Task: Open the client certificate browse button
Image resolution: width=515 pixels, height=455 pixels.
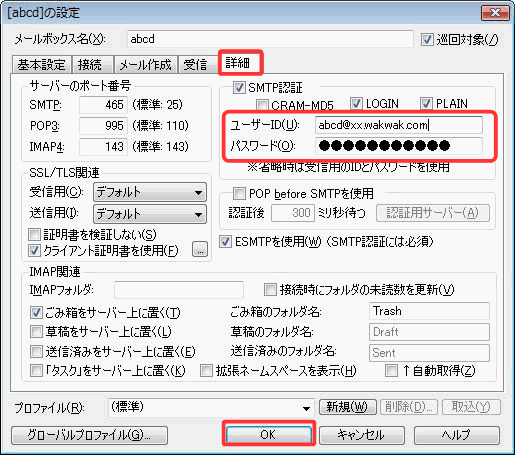Action: (200, 250)
